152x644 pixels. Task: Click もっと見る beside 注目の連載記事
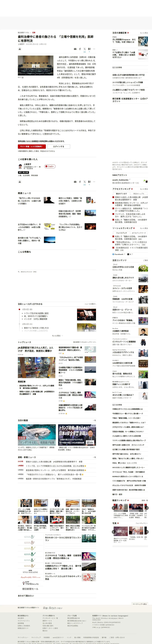[x=144, y=33]
